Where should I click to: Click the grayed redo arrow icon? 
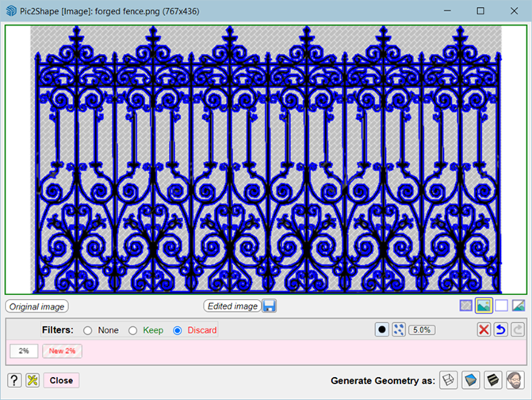click(x=518, y=329)
